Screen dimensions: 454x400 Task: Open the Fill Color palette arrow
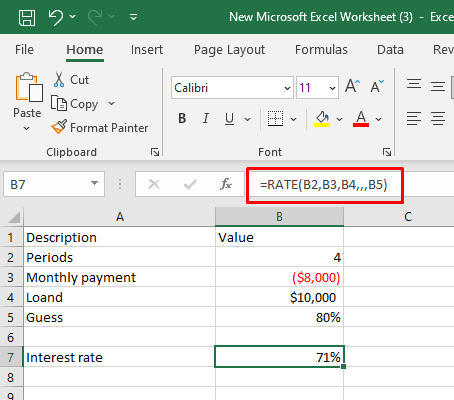click(x=339, y=119)
